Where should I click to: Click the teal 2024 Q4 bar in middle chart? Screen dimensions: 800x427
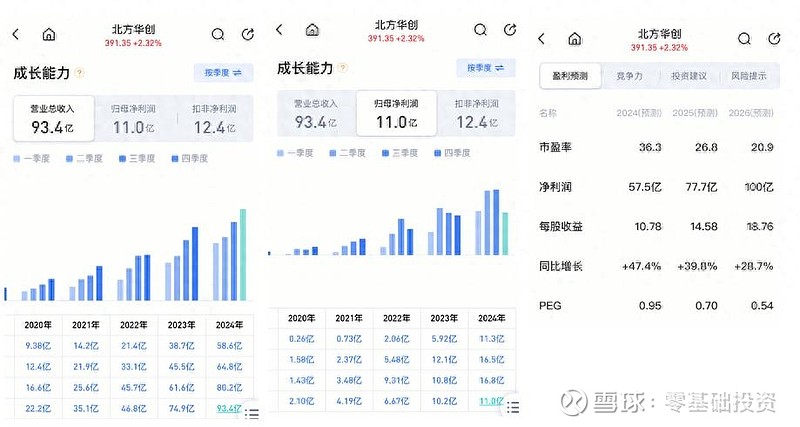point(505,234)
